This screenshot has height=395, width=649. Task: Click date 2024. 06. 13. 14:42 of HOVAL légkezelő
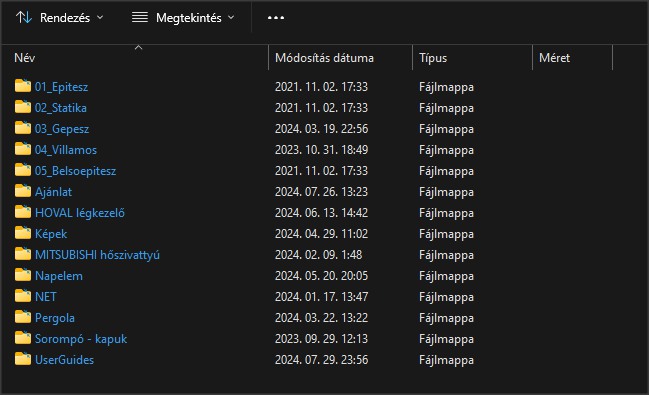322,213
